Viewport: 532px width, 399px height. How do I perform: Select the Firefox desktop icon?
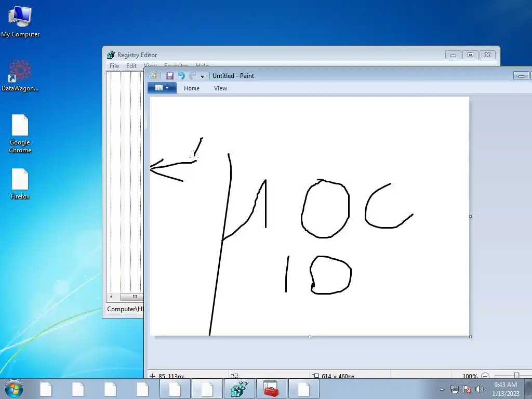pos(20,184)
